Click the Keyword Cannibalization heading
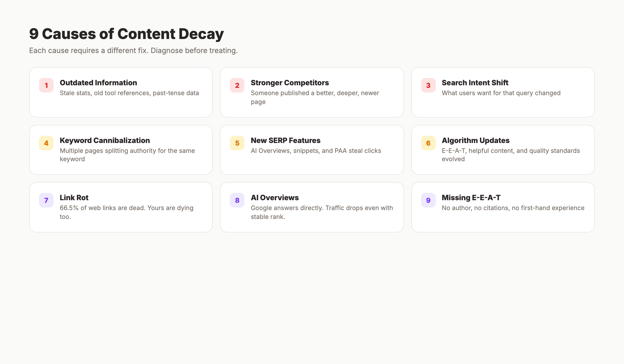Image resolution: width=624 pixels, height=364 pixels. pos(105,140)
